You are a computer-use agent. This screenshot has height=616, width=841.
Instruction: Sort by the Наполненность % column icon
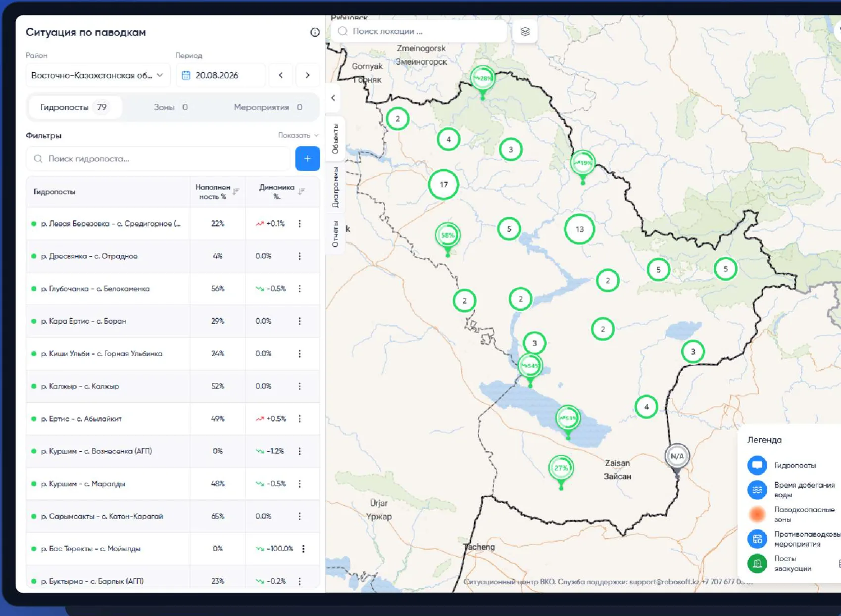tap(236, 191)
